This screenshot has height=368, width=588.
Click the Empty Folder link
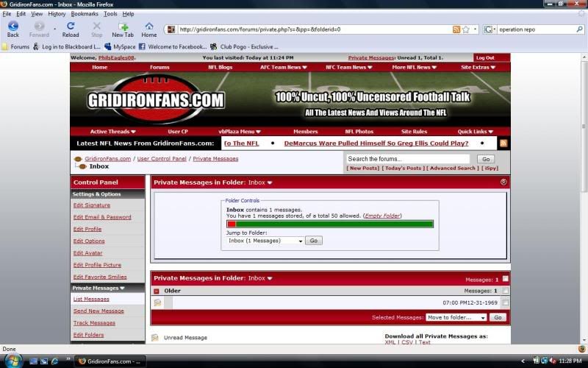pos(382,216)
